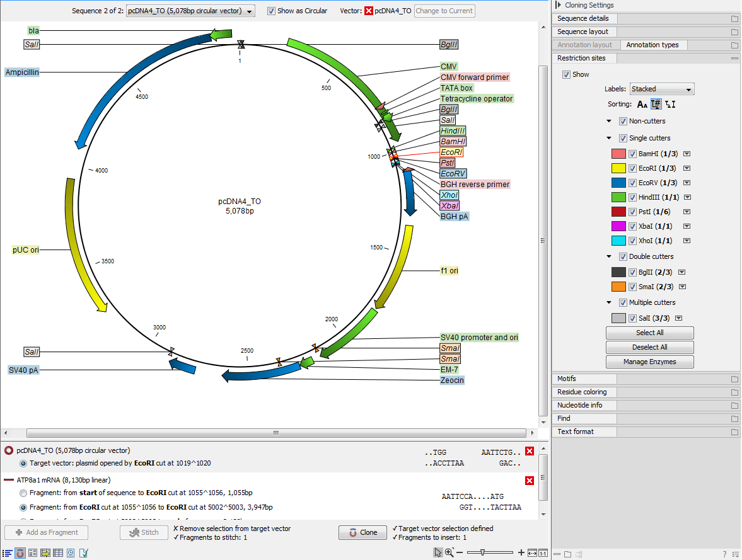Uncheck the Show as Circular checkbox
Image resolution: width=742 pixels, height=560 pixels.
click(271, 11)
